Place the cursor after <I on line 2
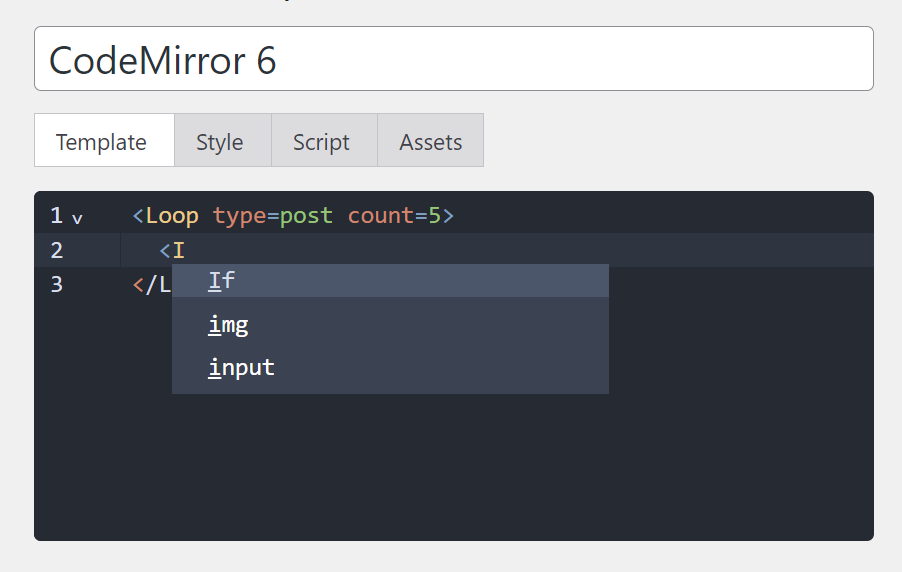The height and width of the screenshot is (572, 902). coord(186,250)
